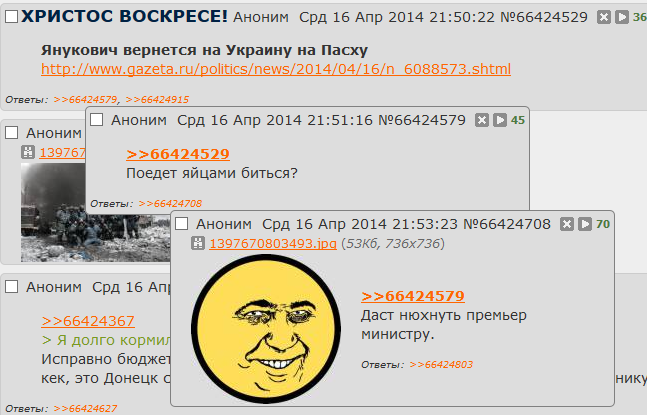The height and width of the screenshot is (415, 647).
Task: Click file icon beside 1397670803493.jpg
Action: (198, 243)
